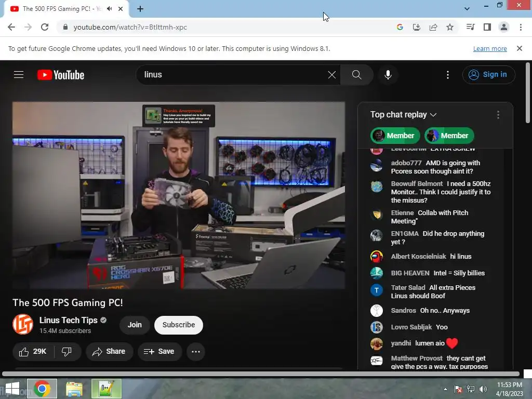Select The 500 FPS Gaming PC tab

(62, 9)
